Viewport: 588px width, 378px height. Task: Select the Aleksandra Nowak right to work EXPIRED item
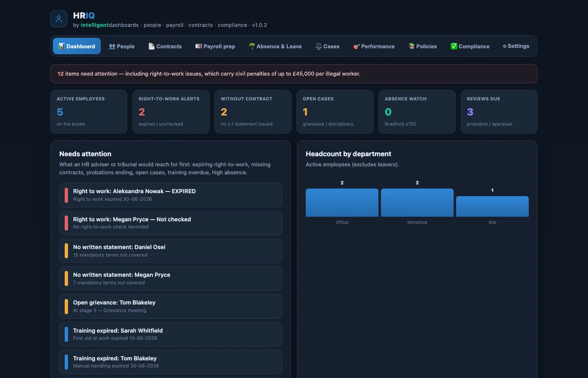(x=171, y=195)
